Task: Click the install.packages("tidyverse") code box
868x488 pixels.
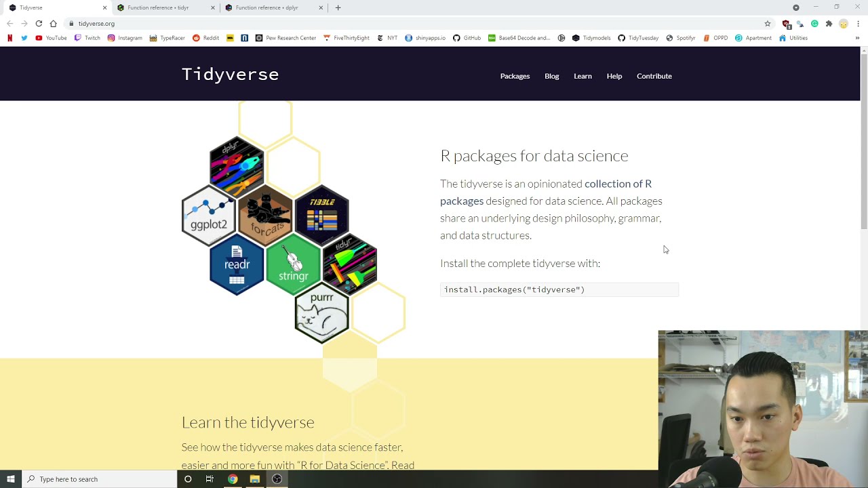Action: [x=559, y=289]
